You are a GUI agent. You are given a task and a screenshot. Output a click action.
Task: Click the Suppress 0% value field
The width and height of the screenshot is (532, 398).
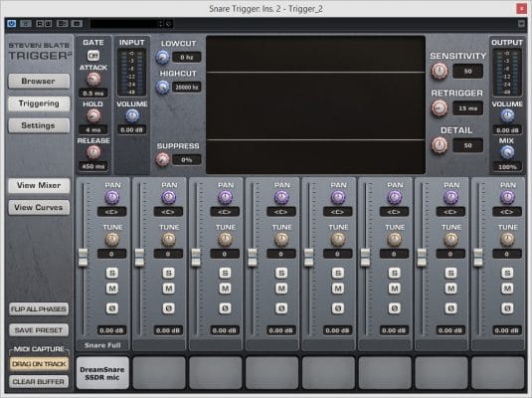(187, 159)
